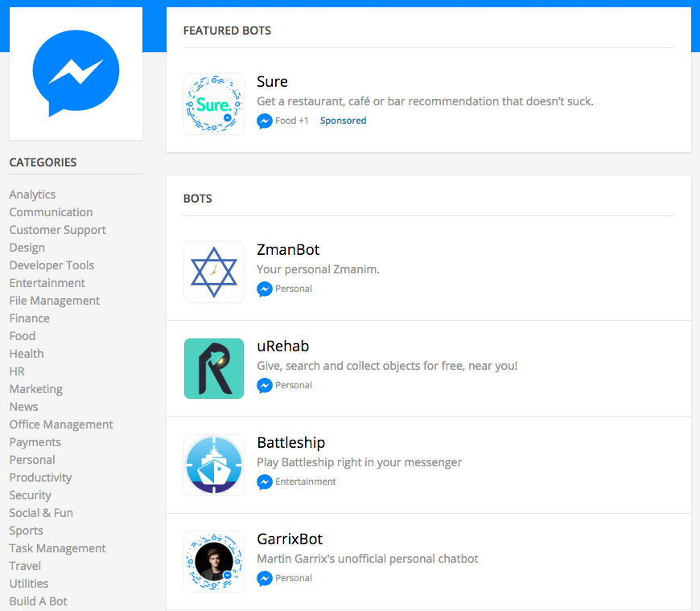
Task: Choose Entertainment in the categories list
Action: coord(47,283)
